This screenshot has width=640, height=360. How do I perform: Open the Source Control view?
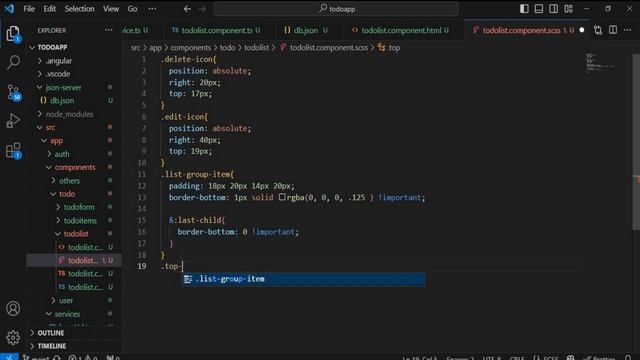(13, 93)
